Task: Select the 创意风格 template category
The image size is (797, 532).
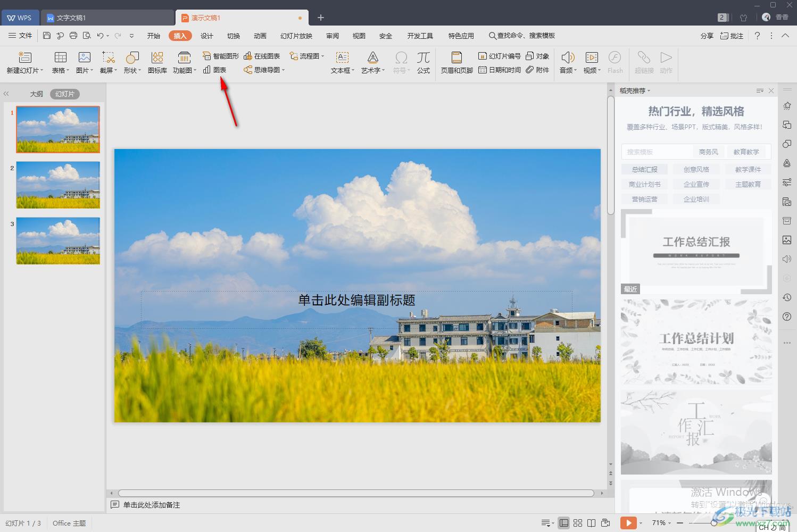Action: (x=696, y=169)
